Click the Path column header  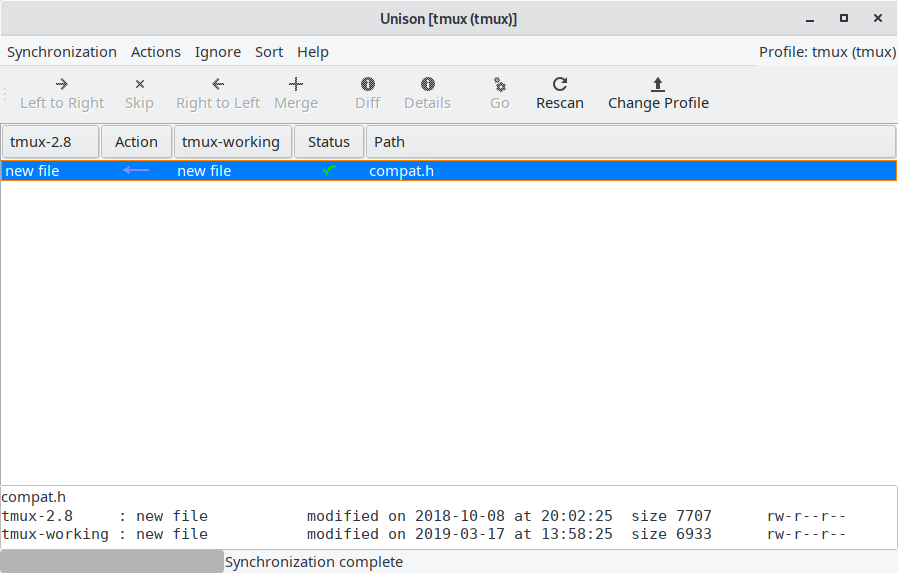tap(631, 141)
